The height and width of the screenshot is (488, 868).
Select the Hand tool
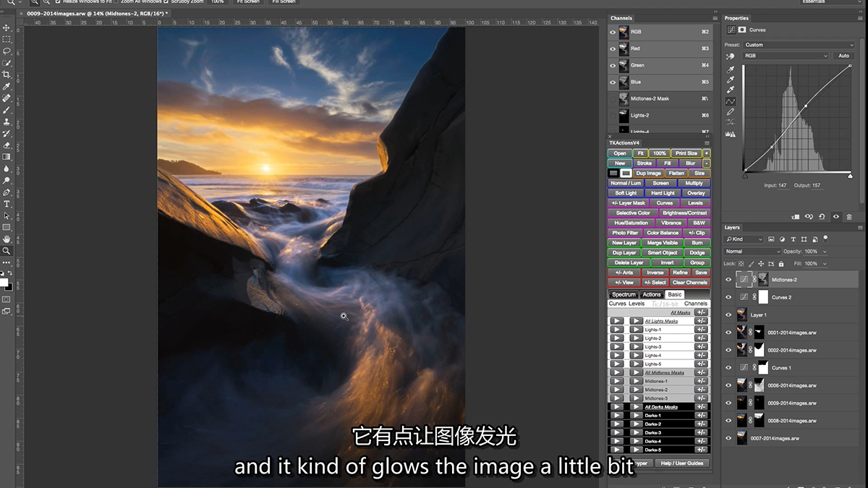coord(7,239)
